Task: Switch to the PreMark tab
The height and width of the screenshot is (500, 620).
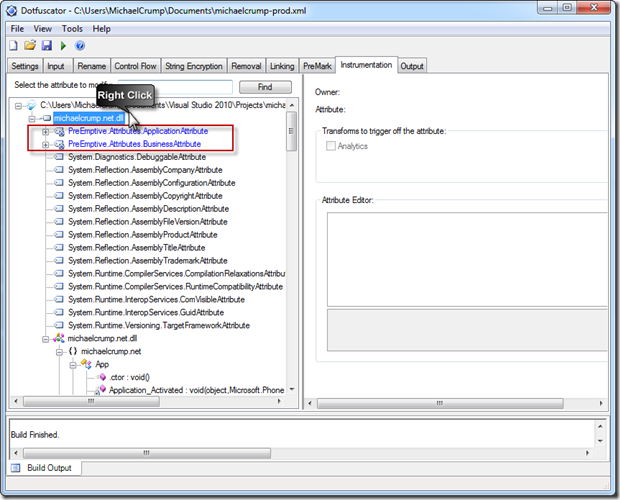Action: (317, 66)
